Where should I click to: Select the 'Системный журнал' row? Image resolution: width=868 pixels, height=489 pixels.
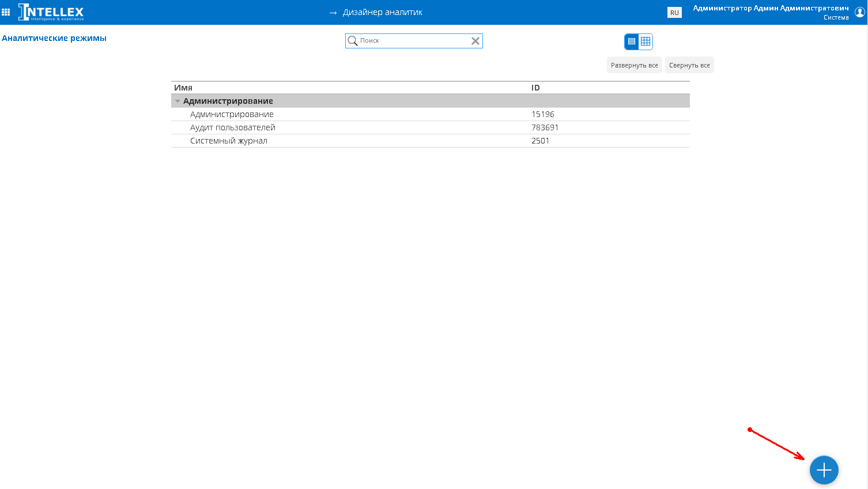tap(431, 141)
